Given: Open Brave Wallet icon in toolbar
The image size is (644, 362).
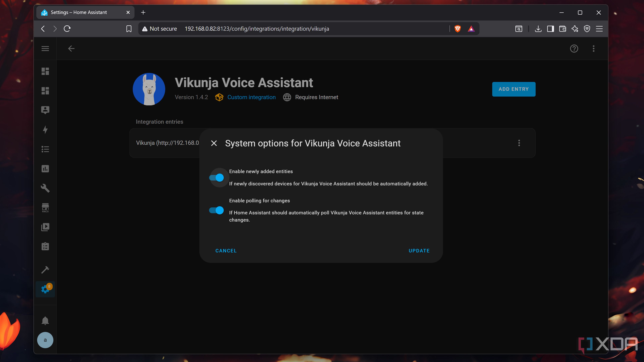Looking at the screenshot, I should (x=563, y=29).
